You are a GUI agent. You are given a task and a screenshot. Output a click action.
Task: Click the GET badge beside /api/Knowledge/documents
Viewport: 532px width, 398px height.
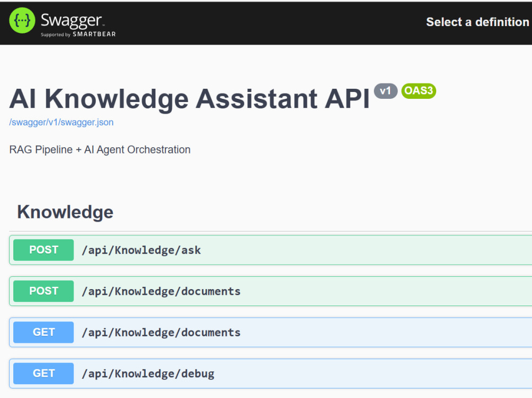coord(44,332)
